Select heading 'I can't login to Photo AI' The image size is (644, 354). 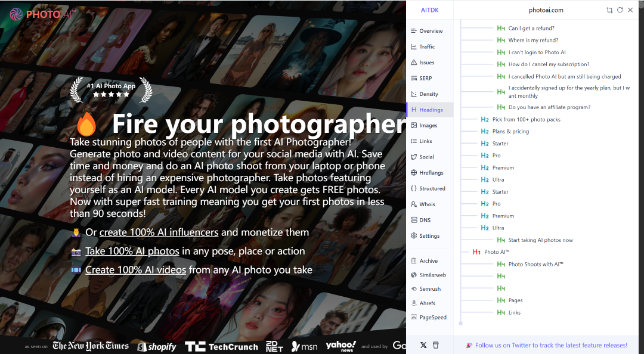coord(537,52)
